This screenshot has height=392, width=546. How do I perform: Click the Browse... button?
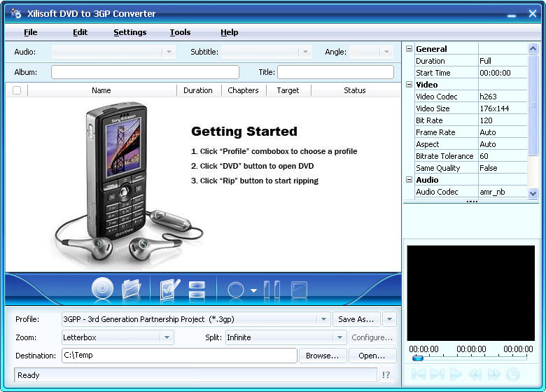coord(323,356)
